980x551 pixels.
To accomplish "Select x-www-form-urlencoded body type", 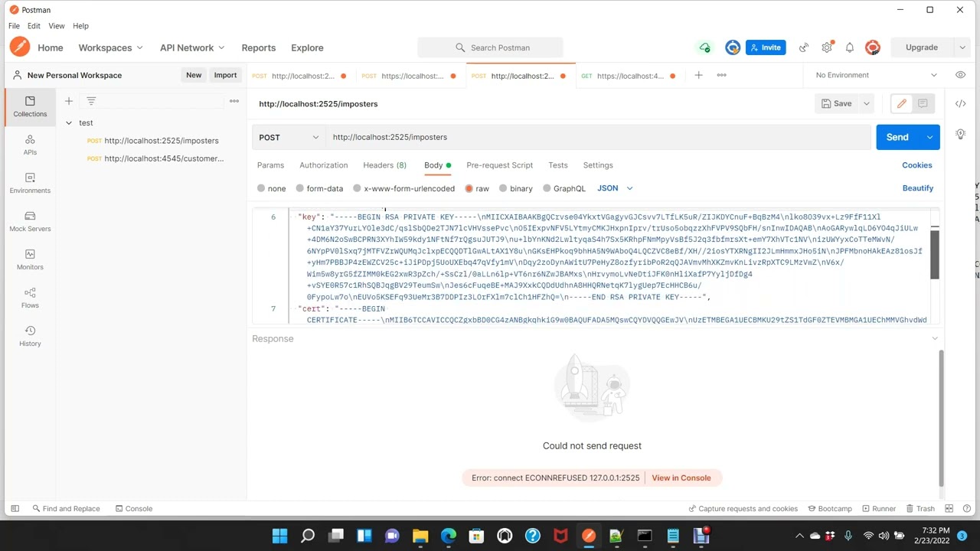I will [x=403, y=188].
